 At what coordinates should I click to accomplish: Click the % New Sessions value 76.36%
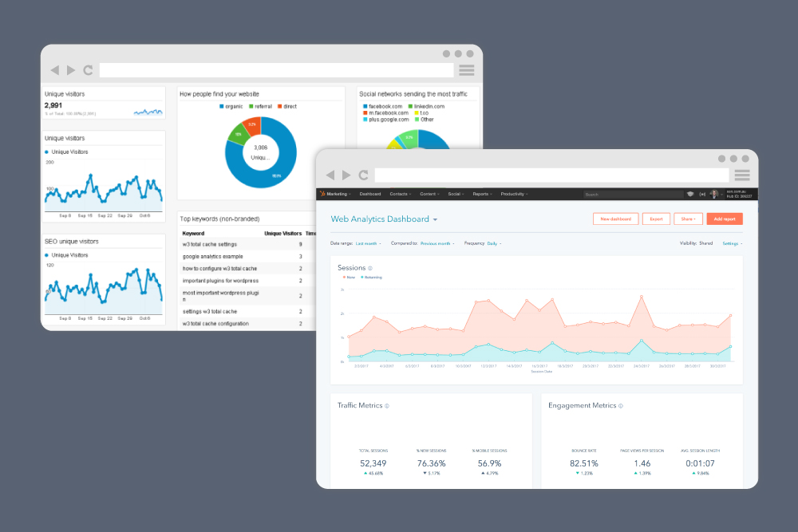[x=432, y=464]
